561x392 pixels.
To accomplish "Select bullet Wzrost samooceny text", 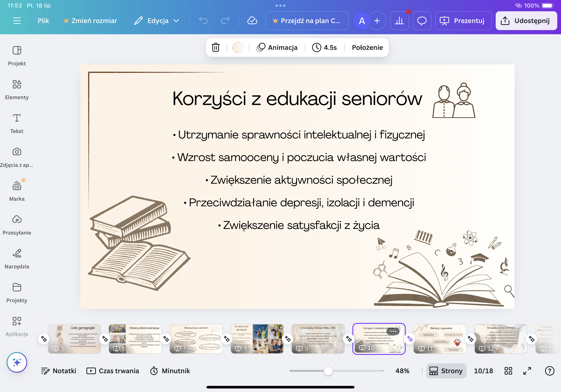I will click(x=299, y=157).
